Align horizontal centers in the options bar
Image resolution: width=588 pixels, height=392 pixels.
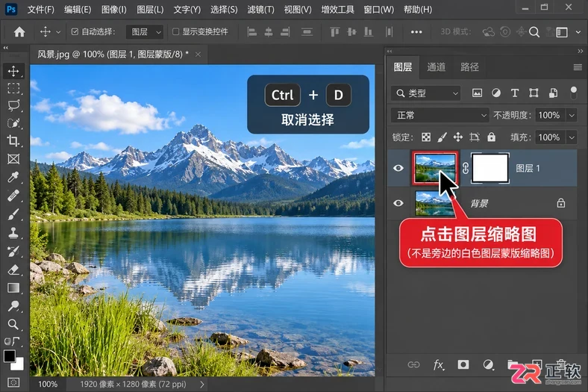(x=269, y=32)
